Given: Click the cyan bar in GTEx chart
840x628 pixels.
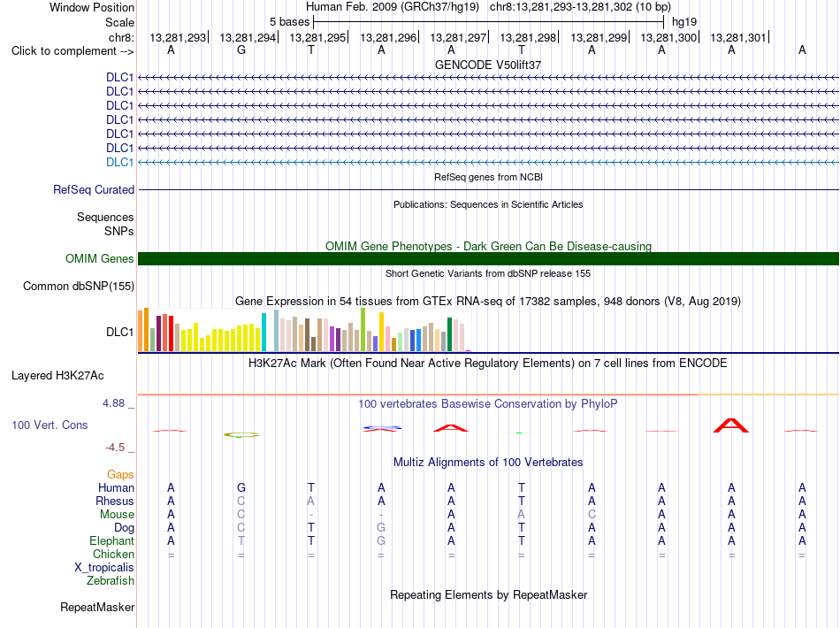Looking at the screenshot, I should coord(263,333).
